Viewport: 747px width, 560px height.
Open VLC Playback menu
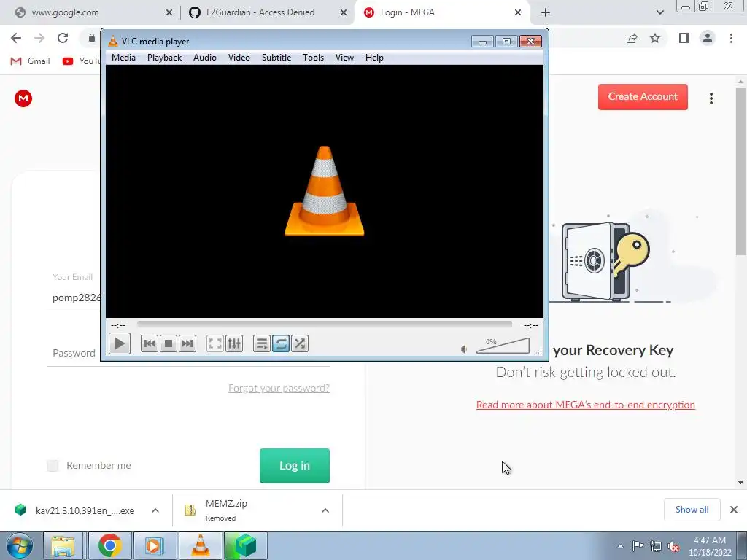pyautogui.click(x=164, y=58)
